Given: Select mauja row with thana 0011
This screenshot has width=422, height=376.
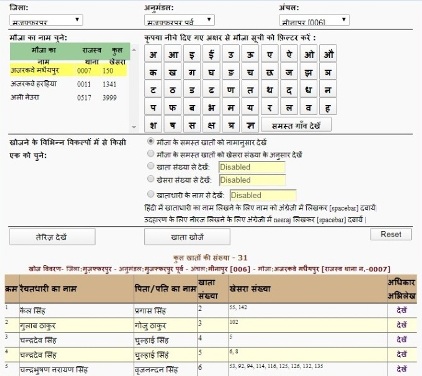Looking at the screenshot, I should tap(68, 84).
